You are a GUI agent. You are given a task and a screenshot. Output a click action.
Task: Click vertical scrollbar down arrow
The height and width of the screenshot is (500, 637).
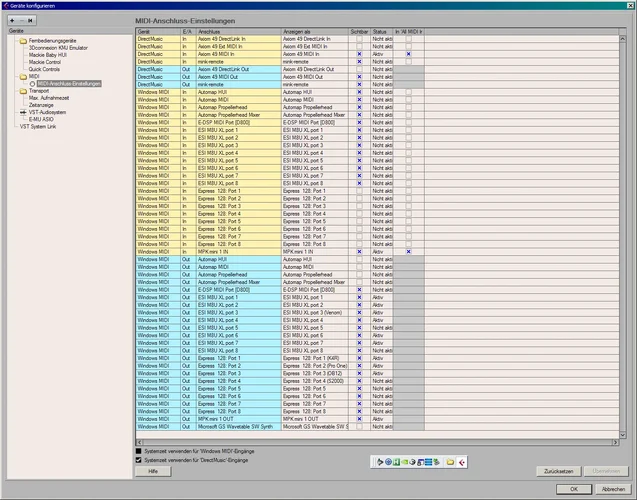point(623,435)
